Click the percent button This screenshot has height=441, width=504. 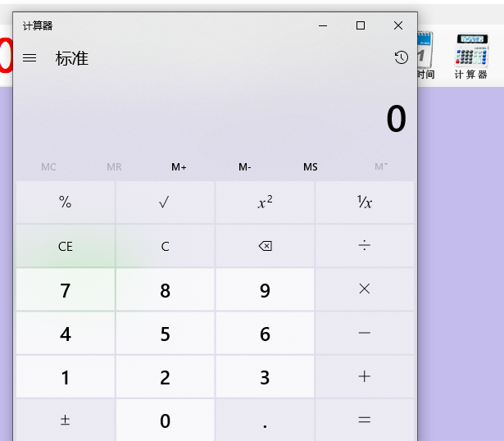[x=66, y=202]
